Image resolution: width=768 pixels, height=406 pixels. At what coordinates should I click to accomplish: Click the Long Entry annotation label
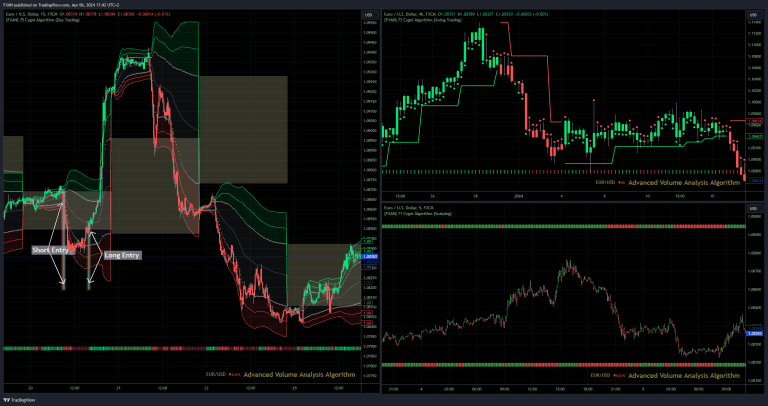(x=122, y=256)
